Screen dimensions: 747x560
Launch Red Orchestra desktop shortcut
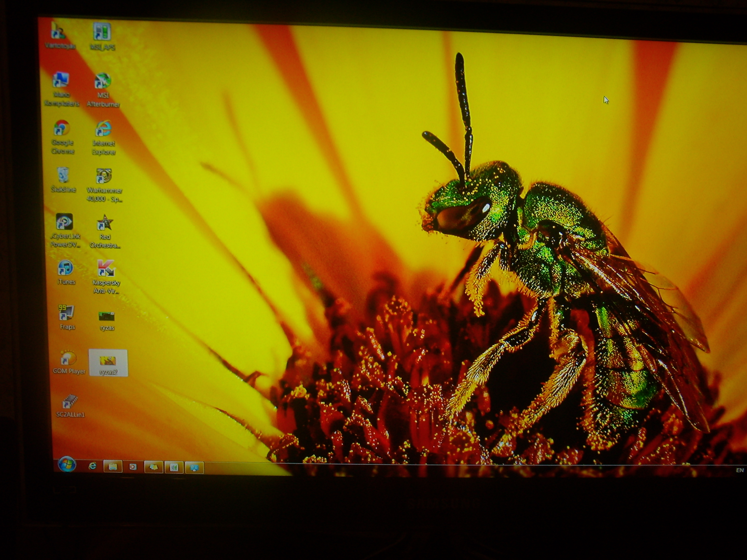105,231
